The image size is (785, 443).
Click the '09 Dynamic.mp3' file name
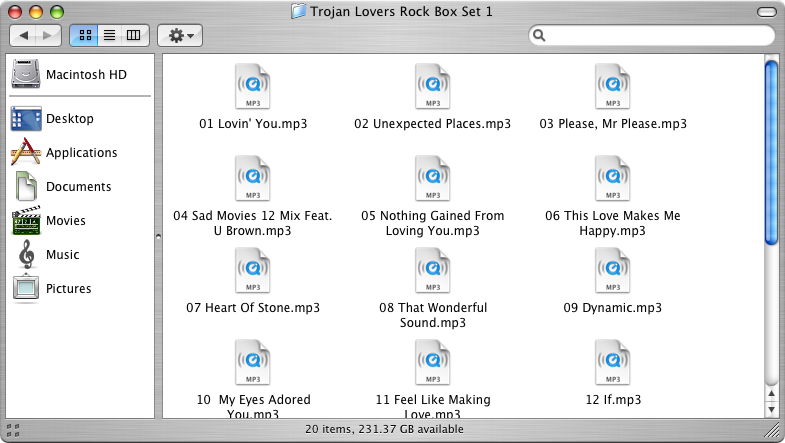(613, 308)
